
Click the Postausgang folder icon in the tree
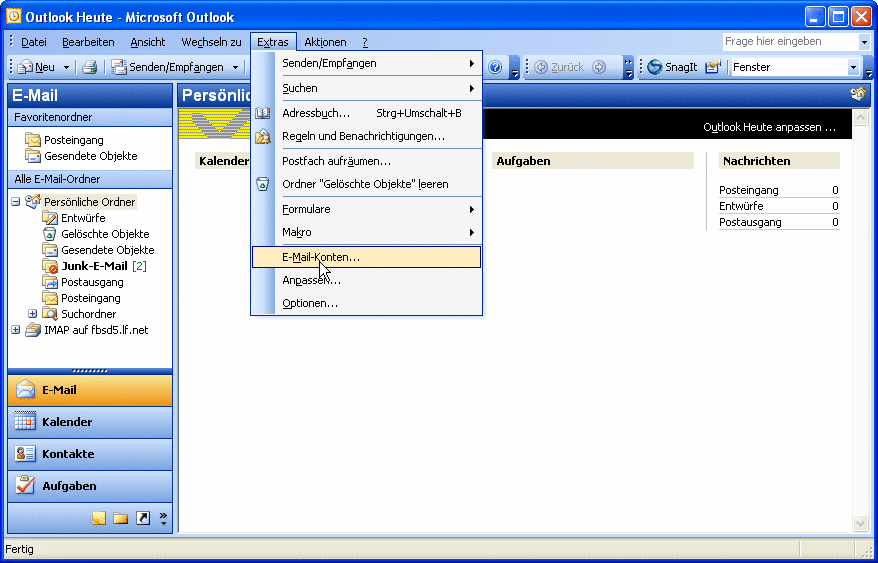point(50,282)
